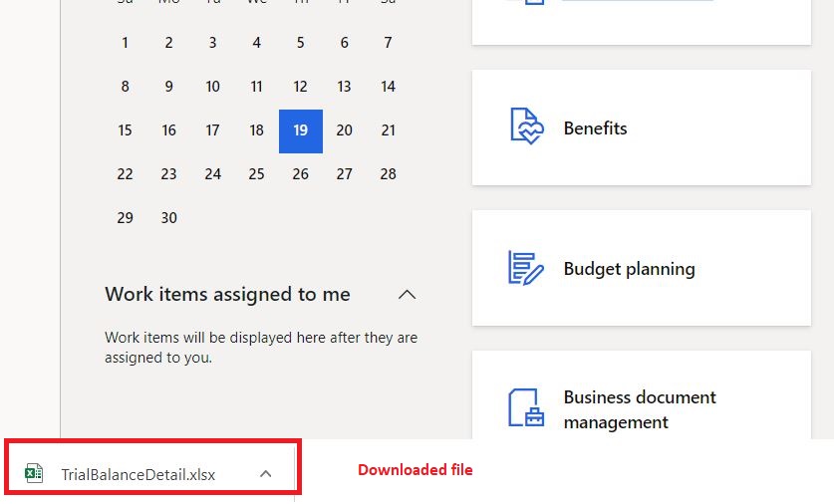834x504 pixels.
Task: Choose date 28 in the calendar
Action: pos(389,174)
